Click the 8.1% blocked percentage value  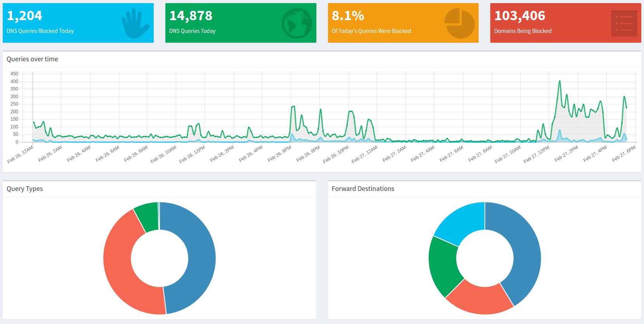tap(348, 16)
